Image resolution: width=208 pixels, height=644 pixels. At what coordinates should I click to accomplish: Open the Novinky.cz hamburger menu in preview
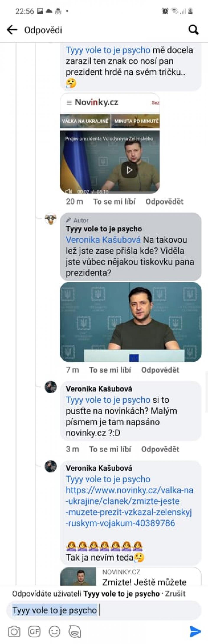[x=69, y=103]
